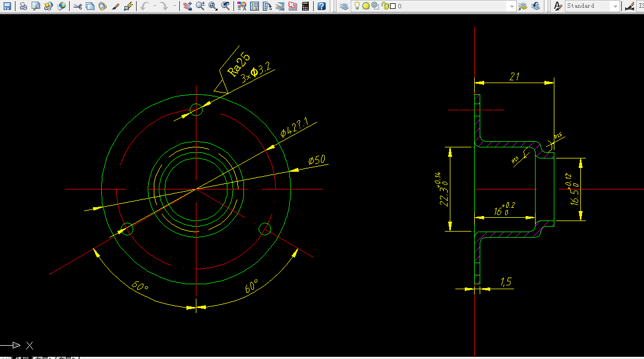Open the Undo history dropdown arrow
The height and width of the screenshot is (359, 644).
[155, 6]
